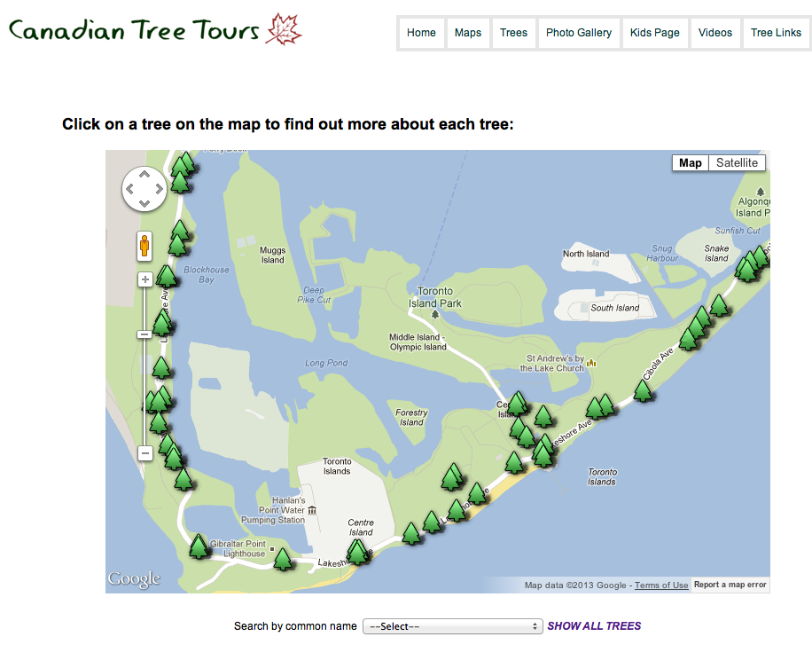Viewport: 812px width, 660px height.
Task: Click the Canadian Tree Tours logo
Action: tap(155, 29)
